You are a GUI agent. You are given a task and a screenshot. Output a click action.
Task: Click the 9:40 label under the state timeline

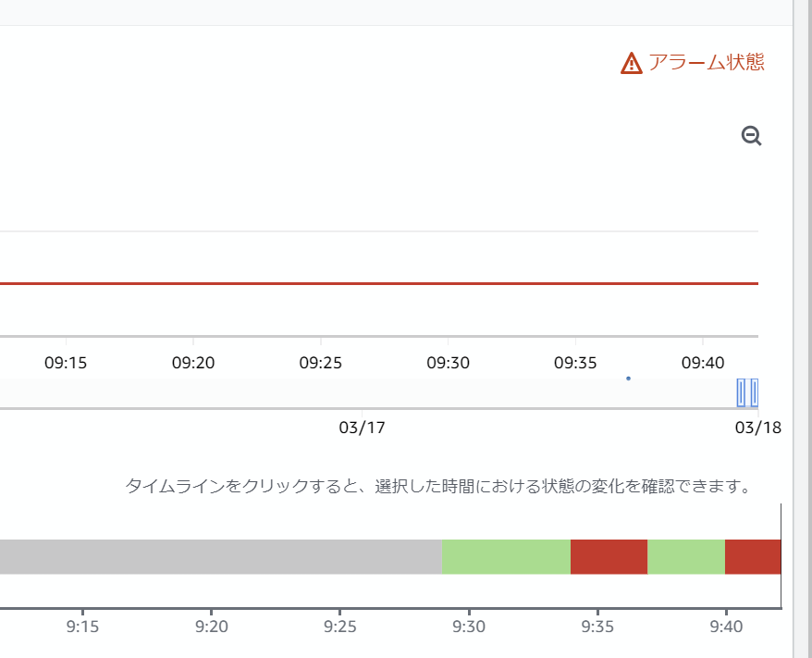click(726, 627)
